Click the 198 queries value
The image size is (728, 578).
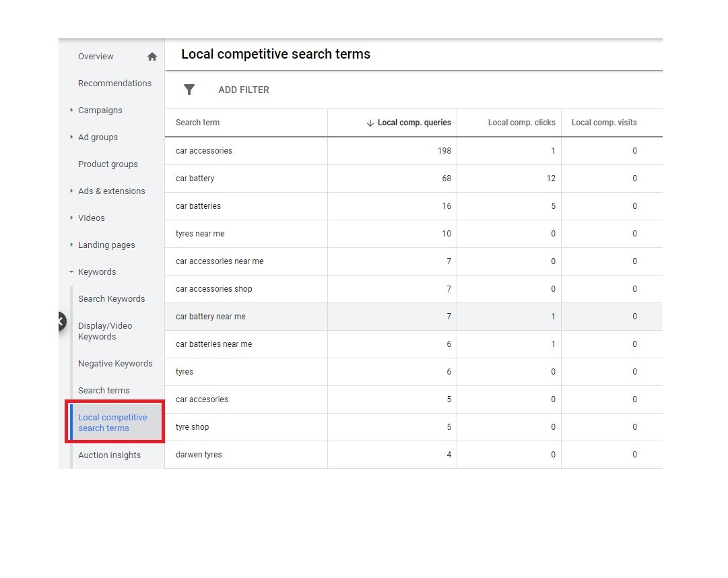coord(444,150)
